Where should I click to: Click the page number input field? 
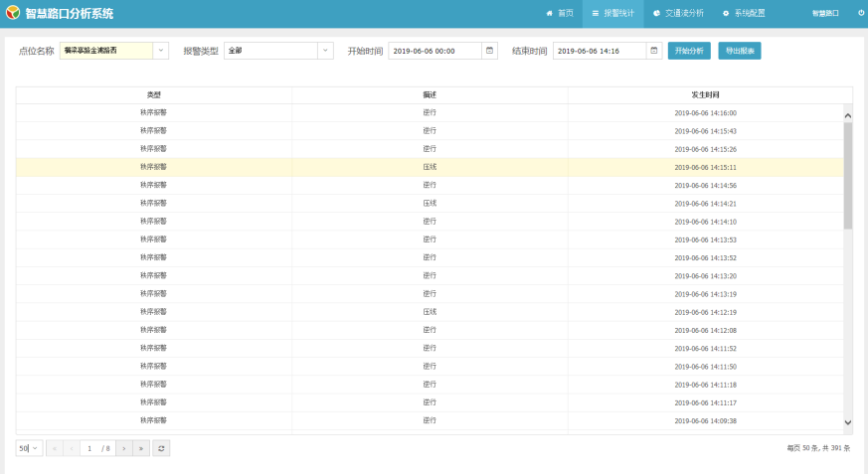91,448
